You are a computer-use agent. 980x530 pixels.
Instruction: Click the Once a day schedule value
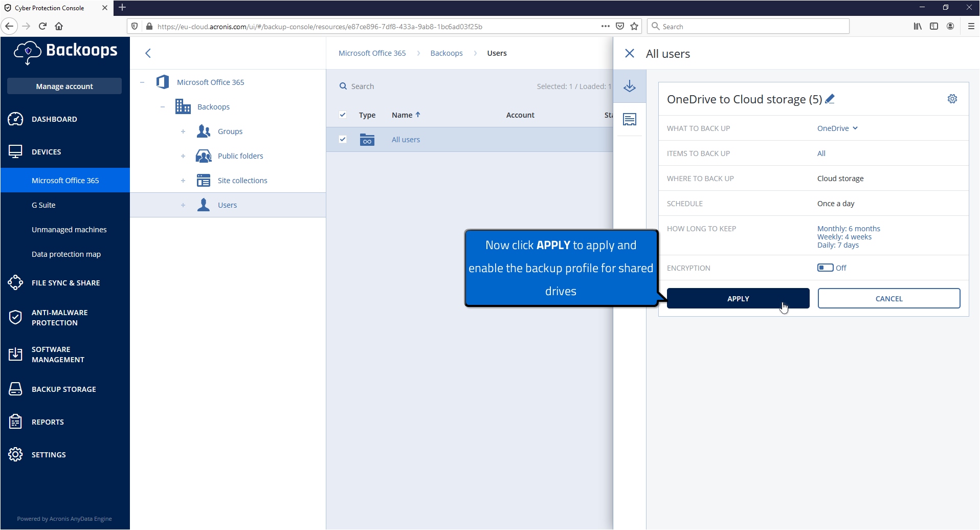[836, 204]
